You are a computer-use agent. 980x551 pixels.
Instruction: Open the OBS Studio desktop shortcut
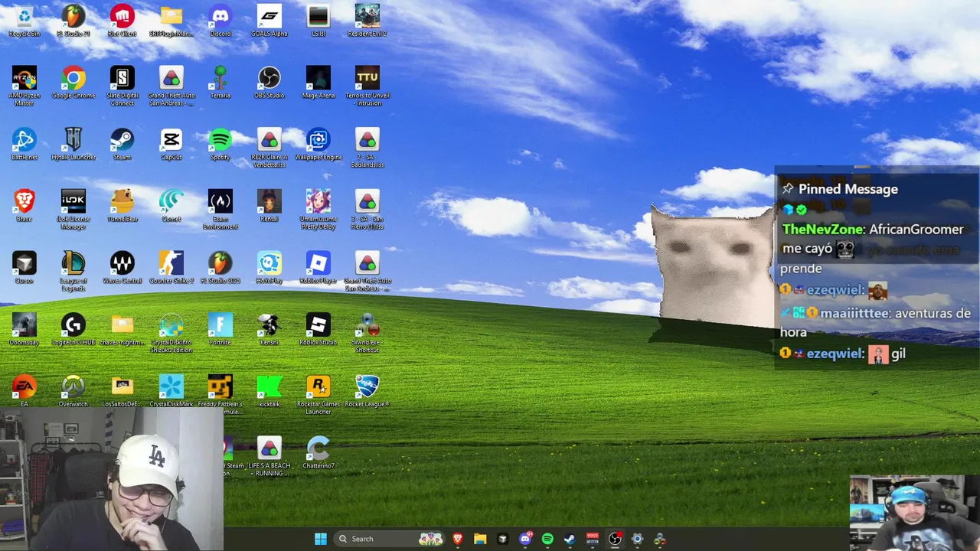tap(269, 82)
